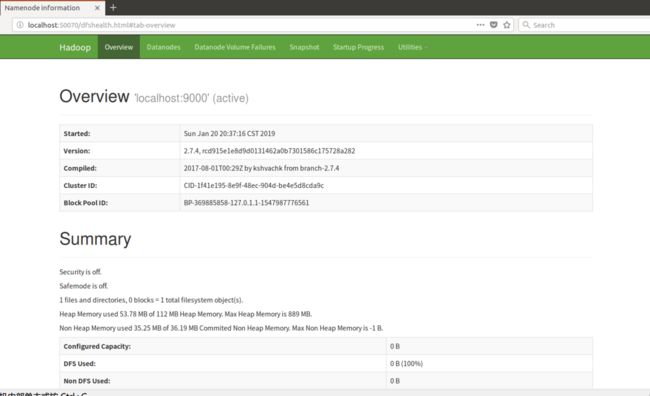Click the Compiled: row label
The width and height of the screenshot is (650, 396).
coord(80,168)
